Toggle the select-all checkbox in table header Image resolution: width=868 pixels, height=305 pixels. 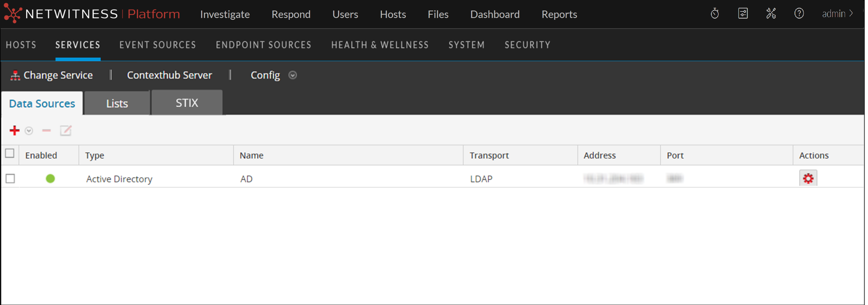pyautogui.click(x=10, y=154)
